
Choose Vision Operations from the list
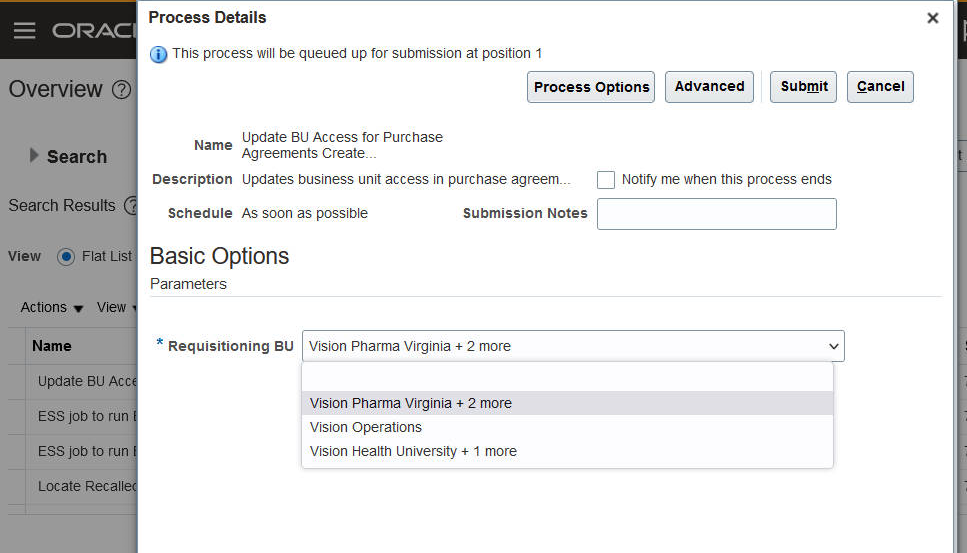(x=366, y=427)
